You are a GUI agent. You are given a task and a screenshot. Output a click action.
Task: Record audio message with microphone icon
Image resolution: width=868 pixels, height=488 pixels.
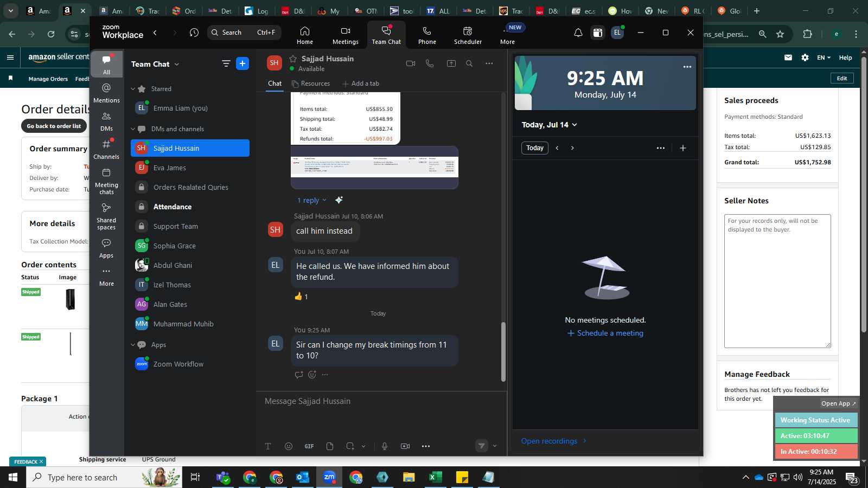tap(385, 446)
